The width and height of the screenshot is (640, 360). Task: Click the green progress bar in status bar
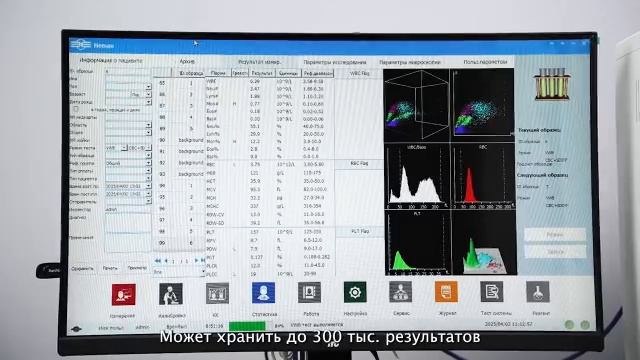tap(247, 326)
